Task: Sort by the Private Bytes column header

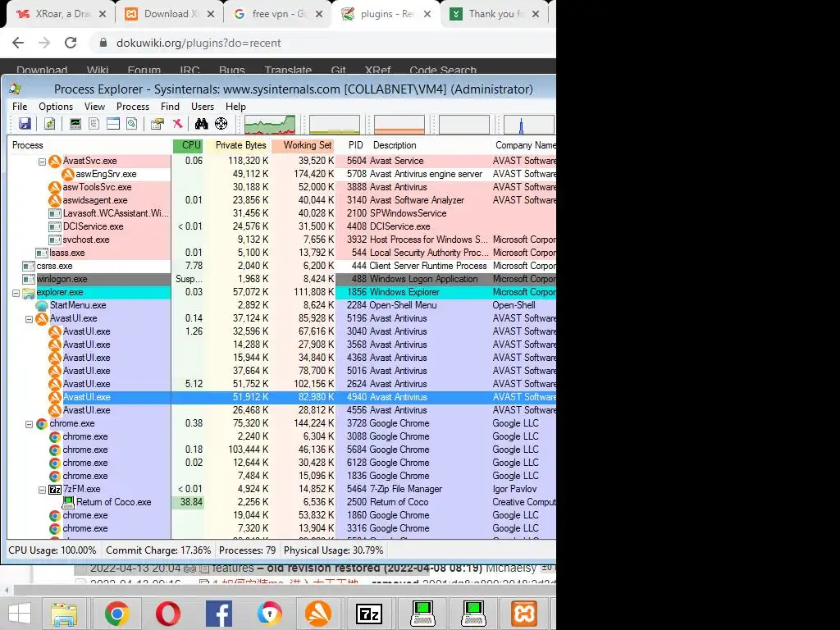Action: (238, 145)
